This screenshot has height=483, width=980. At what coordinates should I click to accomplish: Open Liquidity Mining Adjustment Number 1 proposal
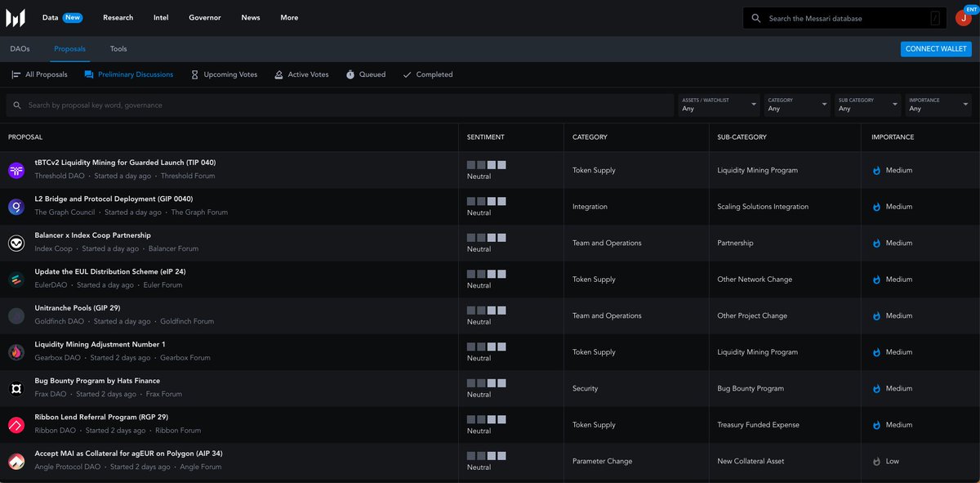[x=100, y=344]
